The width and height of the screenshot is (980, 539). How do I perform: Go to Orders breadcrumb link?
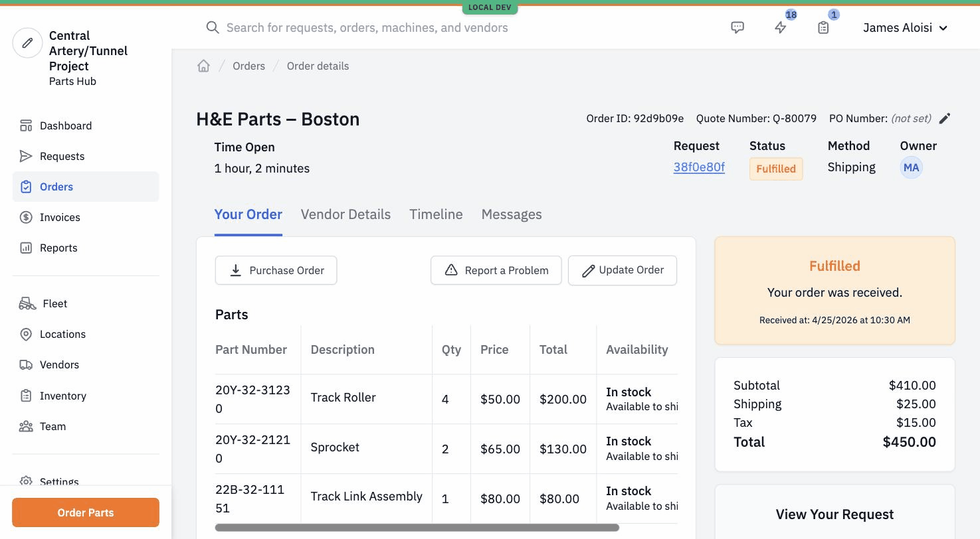[x=248, y=66]
